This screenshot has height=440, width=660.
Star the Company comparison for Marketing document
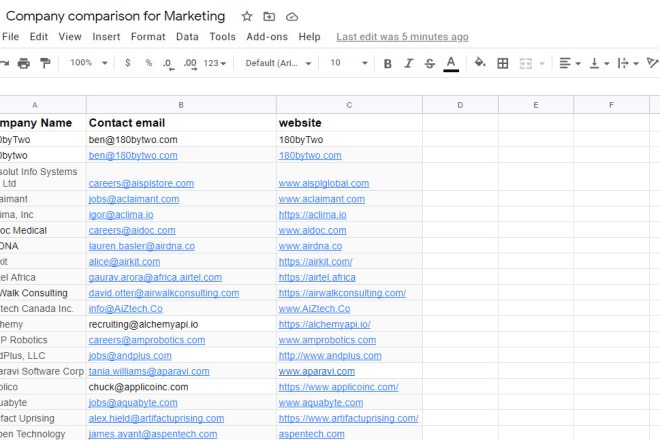point(247,16)
